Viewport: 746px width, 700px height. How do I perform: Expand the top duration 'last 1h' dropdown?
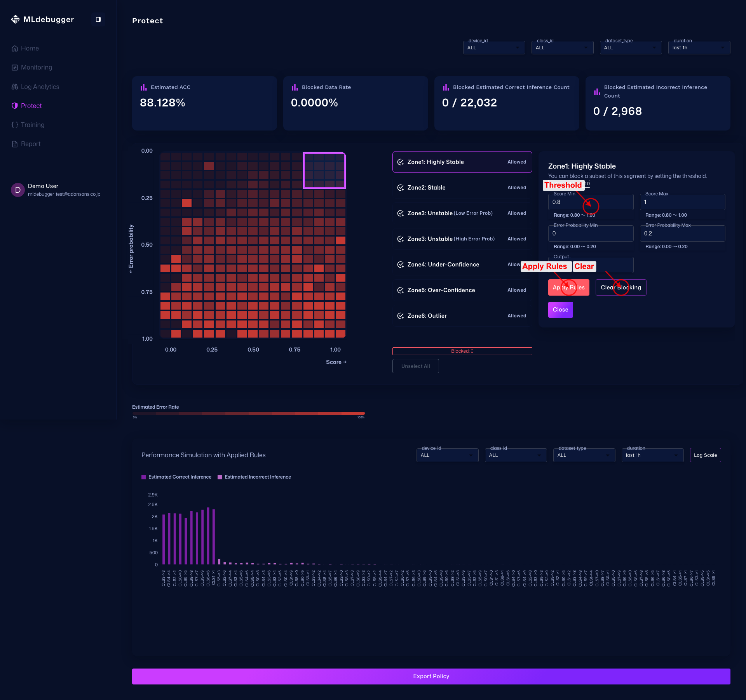[x=699, y=48]
